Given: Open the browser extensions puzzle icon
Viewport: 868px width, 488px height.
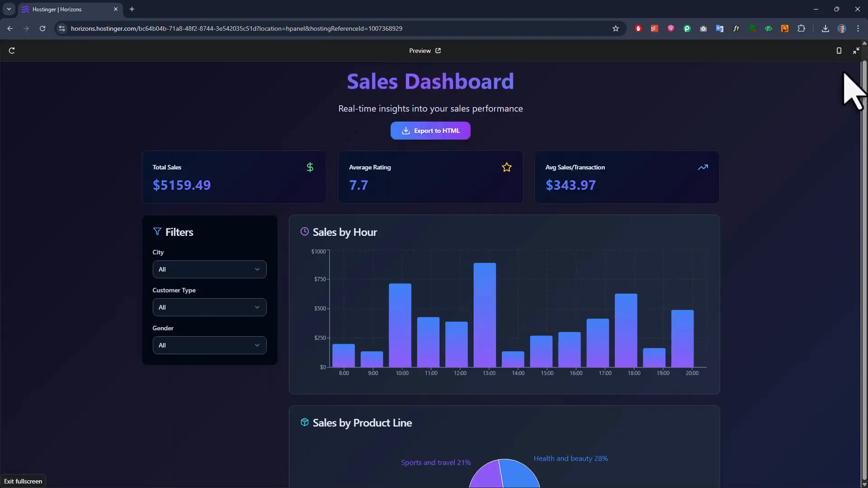Looking at the screenshot, I should tap(802, 28).
